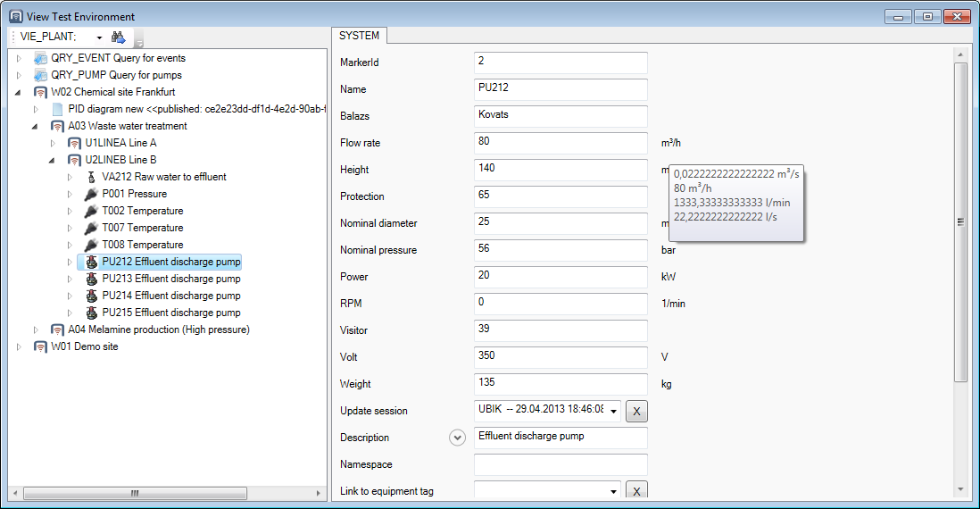The image size is (980, 509).
Task: Click the P001 Pressure sensor icon
Action: [x=91, y=194]
